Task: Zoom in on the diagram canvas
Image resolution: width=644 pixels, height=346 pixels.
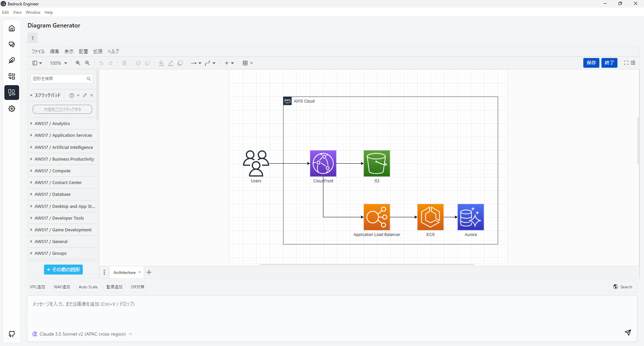Action: pyautogui.click(x=78, y=63)
